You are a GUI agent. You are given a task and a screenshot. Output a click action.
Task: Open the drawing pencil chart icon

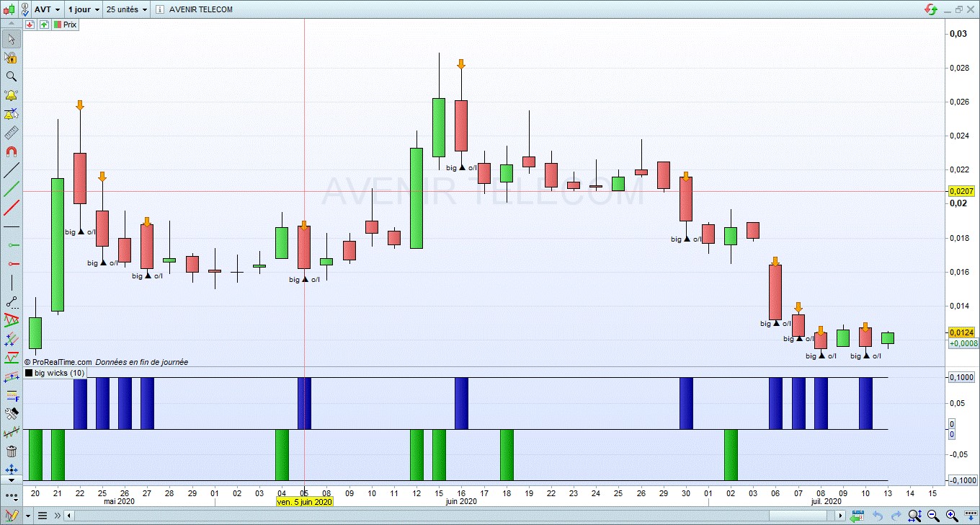(x=13, y=516)
